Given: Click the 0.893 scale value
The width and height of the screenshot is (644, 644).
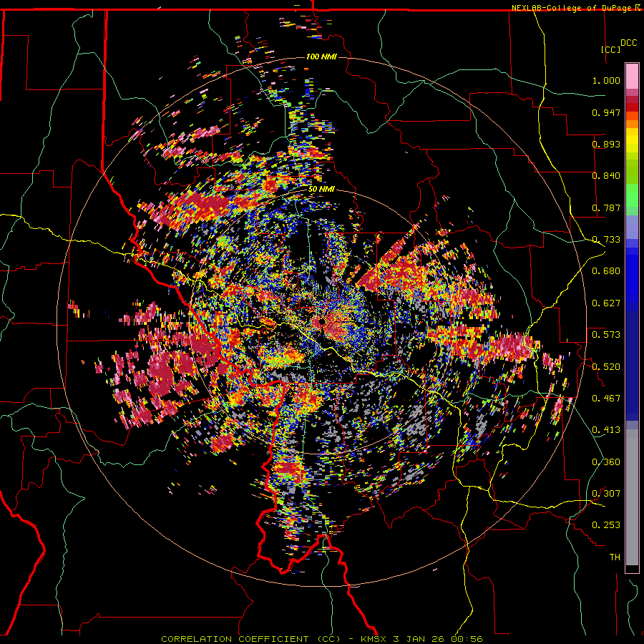Looking at the screenshot, I should click(x=606, y=144).
